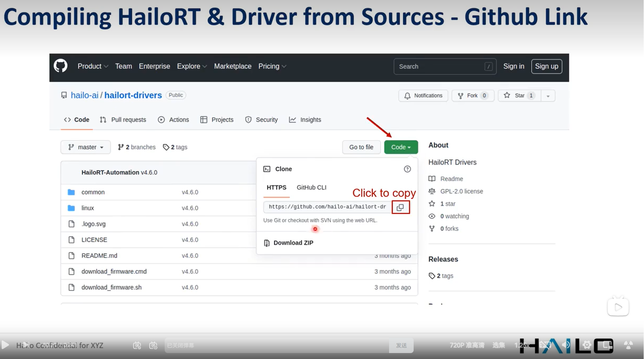Go to Marketplace in the header

point(233,66)
